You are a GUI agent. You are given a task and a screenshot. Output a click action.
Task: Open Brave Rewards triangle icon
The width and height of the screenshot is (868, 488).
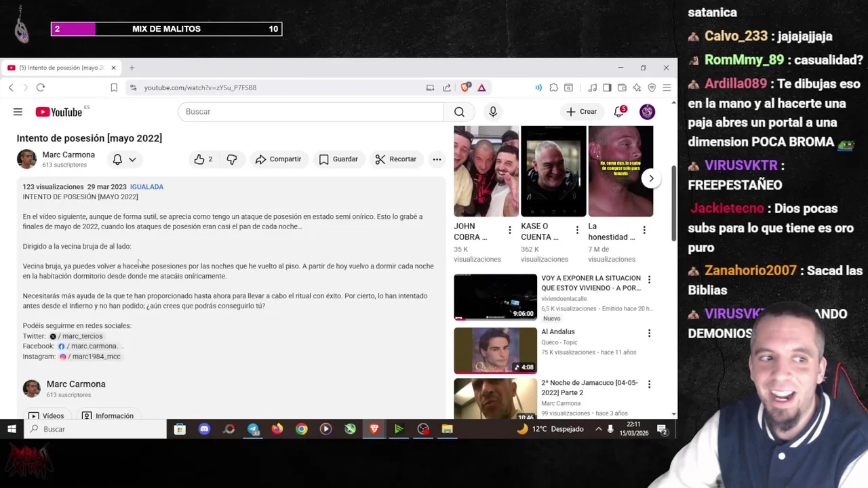click(x=481, y=87)
